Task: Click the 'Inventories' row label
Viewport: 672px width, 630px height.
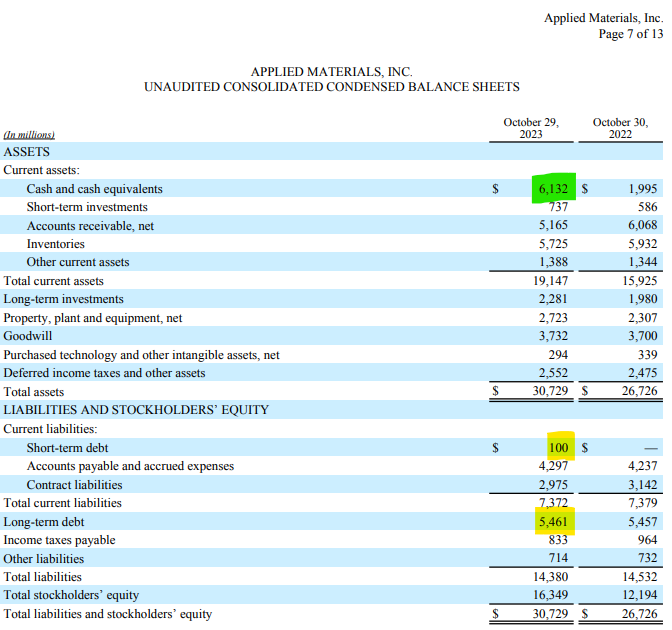Action: pos(56,244)
